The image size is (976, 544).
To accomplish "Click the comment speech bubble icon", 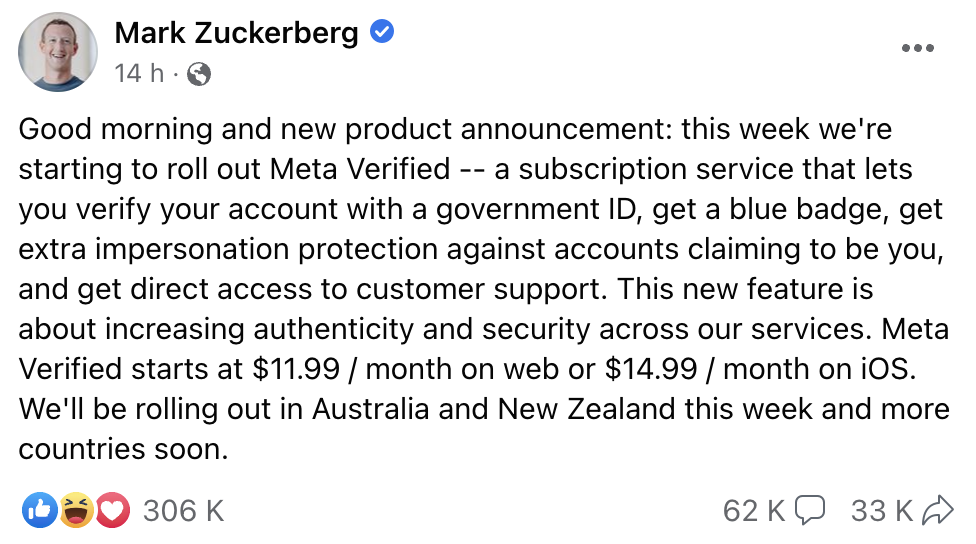I will (809, 511).
